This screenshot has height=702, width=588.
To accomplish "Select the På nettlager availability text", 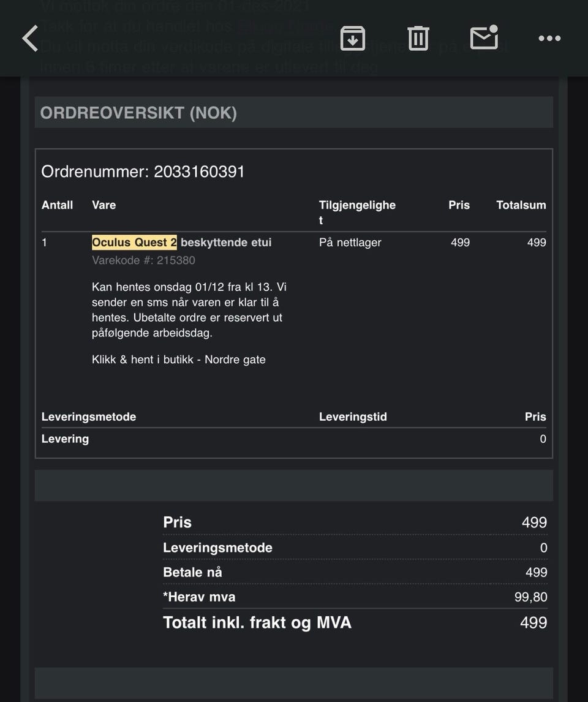I will pos(350,242).
